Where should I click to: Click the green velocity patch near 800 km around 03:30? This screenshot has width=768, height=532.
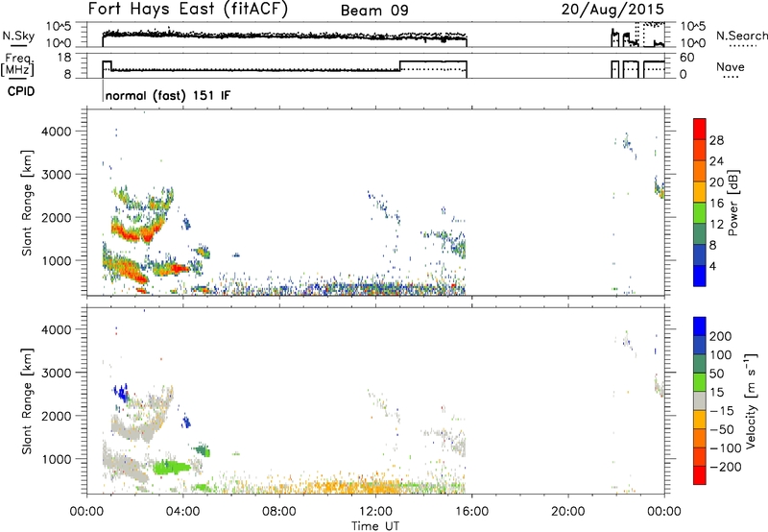point(170,468)
